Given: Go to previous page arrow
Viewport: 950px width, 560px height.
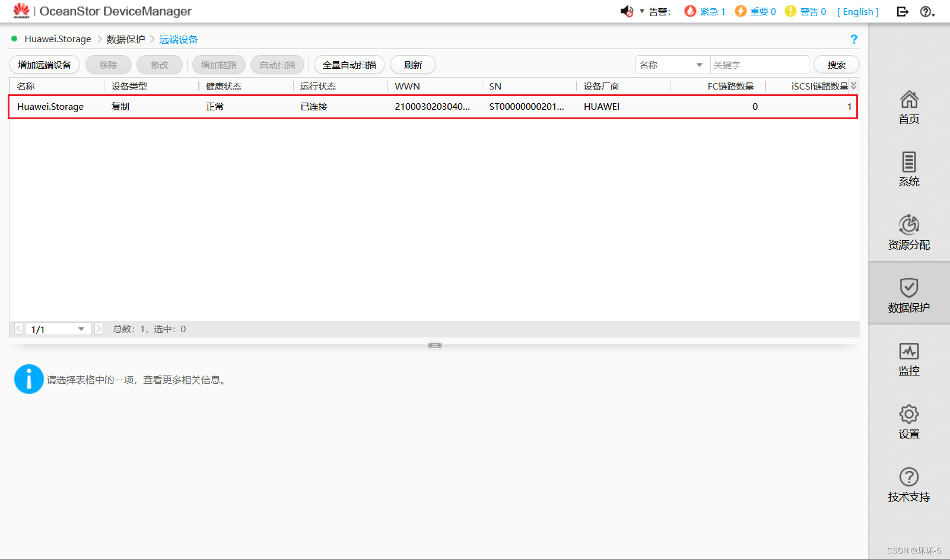Looking at the screenshot, I should tap(18, 329).
